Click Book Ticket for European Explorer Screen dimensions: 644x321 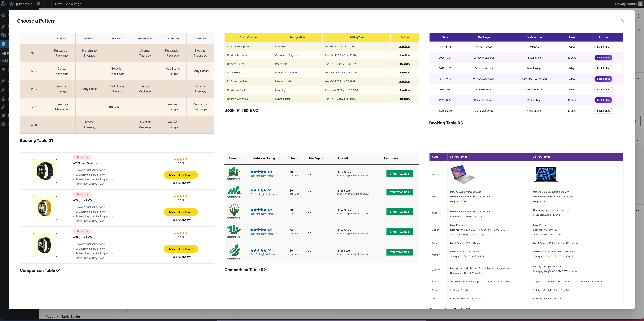(603, 58)
